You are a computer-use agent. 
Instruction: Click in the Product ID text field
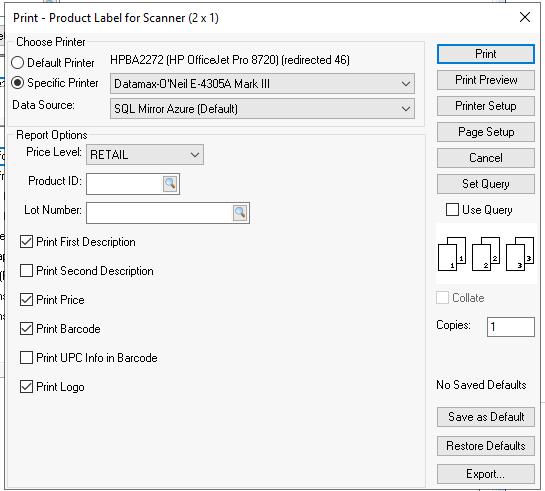(x=124, y=184)
